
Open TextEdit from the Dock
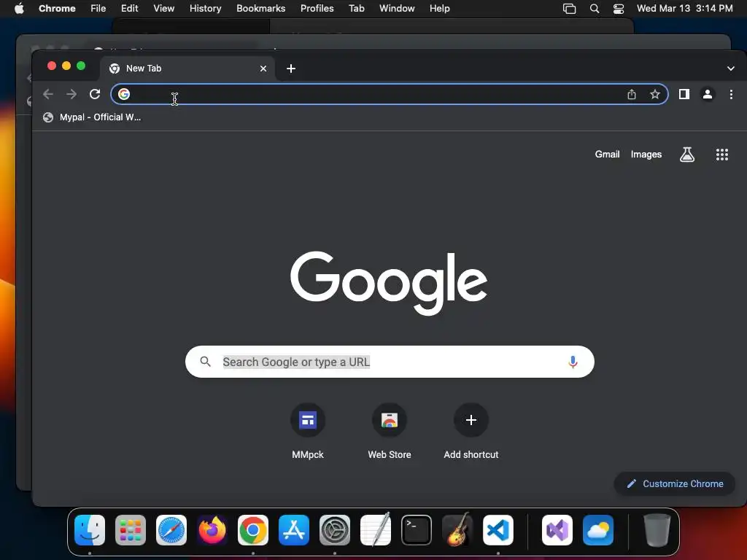376,530
